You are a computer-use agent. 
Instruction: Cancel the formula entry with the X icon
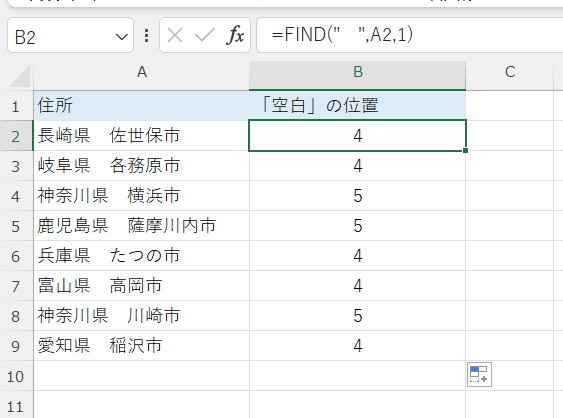(175, 35)
